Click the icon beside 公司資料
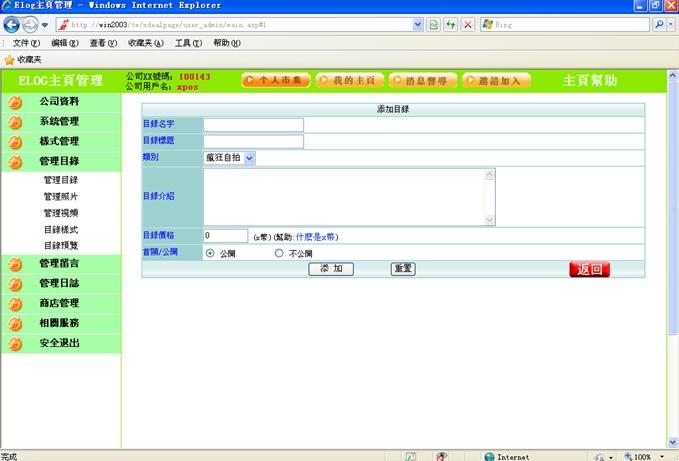The height and width of the screenshot is (461, 679). pyautogui.click(x=15, y=102)
